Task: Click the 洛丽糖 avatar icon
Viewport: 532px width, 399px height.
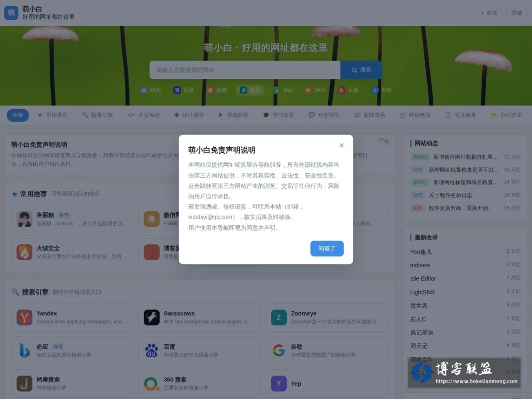Action: (24, 219)
